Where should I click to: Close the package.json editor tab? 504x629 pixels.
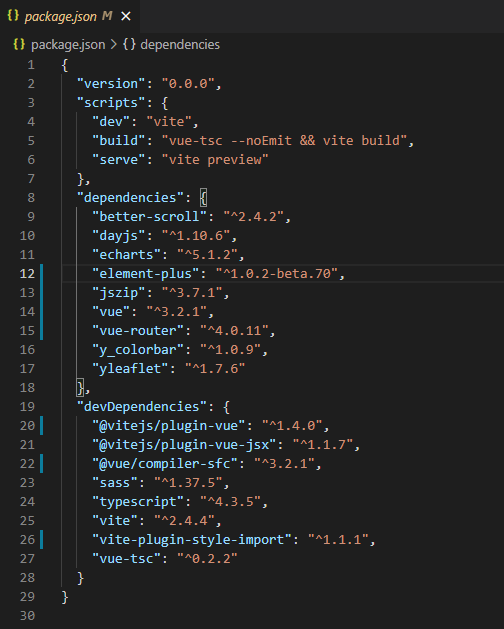[x=126, y=16]
